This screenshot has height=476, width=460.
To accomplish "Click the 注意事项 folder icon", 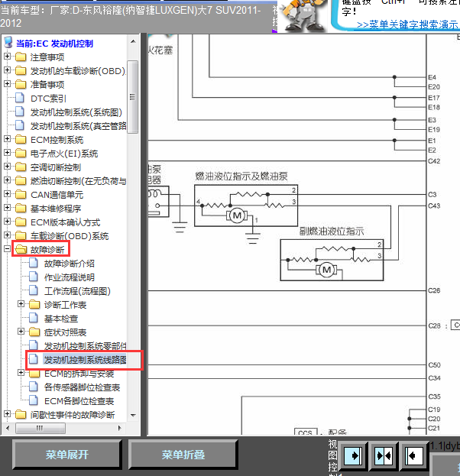I will 21,57.
